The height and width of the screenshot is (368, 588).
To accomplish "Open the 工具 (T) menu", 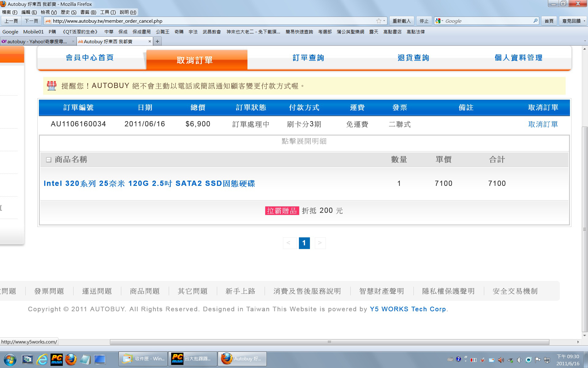I will click(108, 12).
